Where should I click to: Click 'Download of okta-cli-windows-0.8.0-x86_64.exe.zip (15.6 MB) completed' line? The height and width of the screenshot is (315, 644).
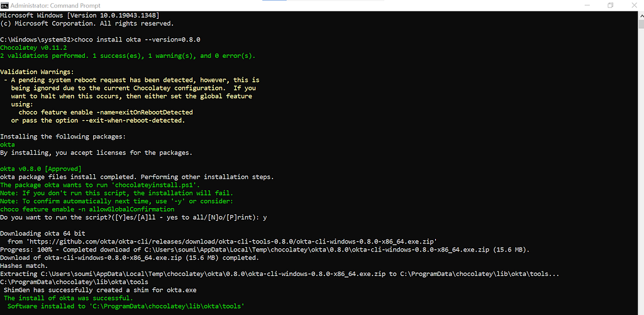pos(130,258)
